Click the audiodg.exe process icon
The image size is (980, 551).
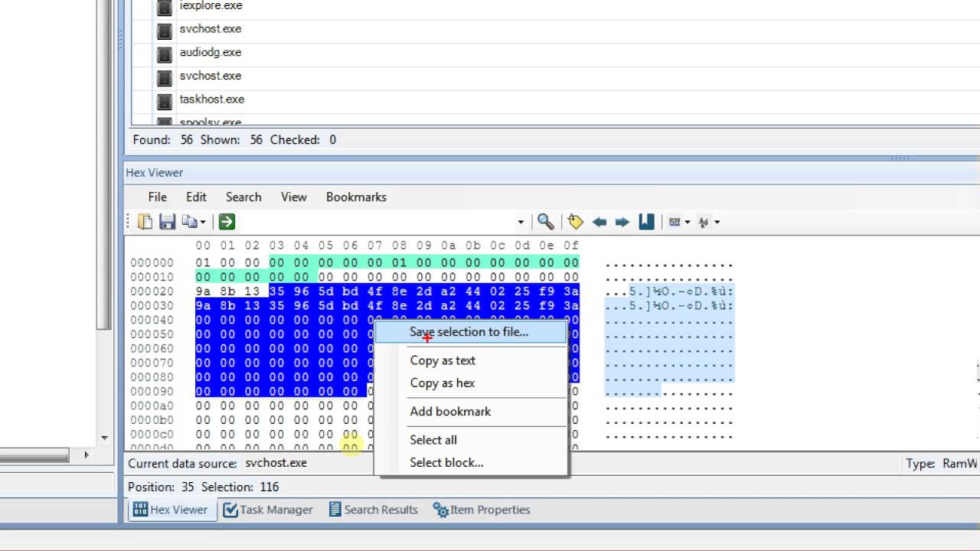tap(164, 54)
